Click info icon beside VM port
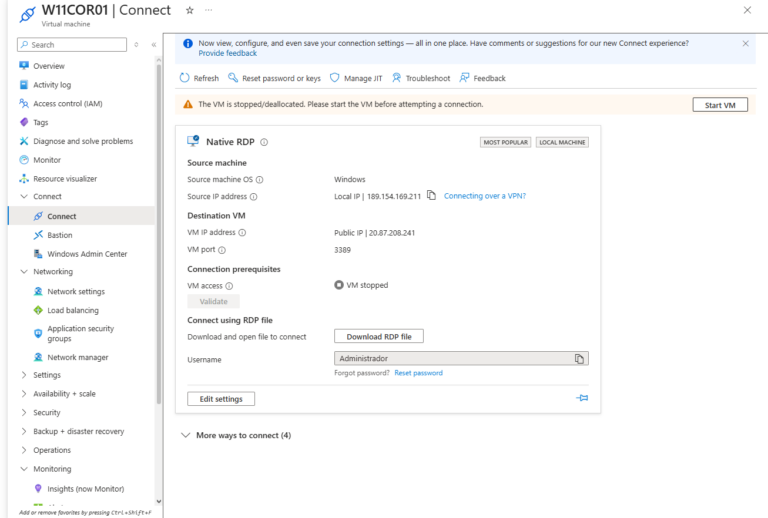 tap(222, 250)
